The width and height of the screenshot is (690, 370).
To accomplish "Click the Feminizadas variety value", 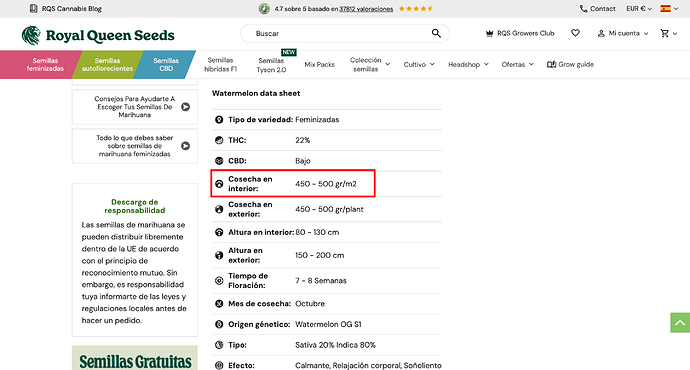I will tap(317, 120).
